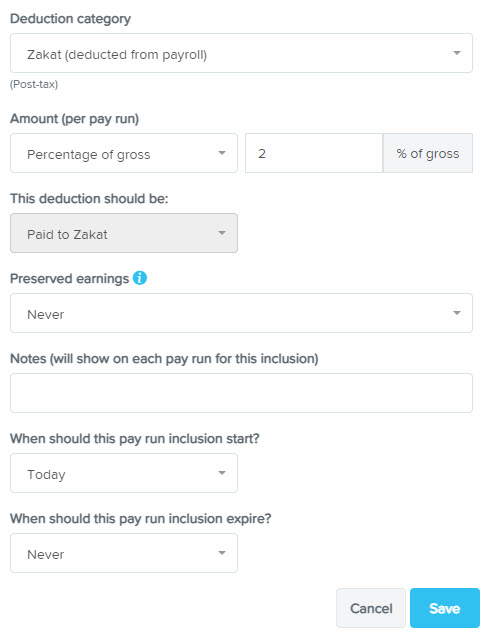
Task: Click the '% of gross' suffix box
Action: click(428, 153)
